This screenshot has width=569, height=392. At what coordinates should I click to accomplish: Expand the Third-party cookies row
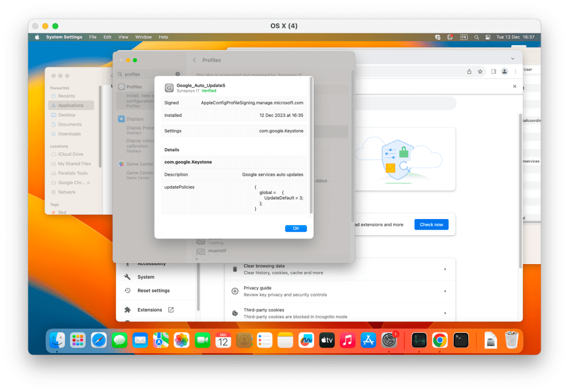445,313
